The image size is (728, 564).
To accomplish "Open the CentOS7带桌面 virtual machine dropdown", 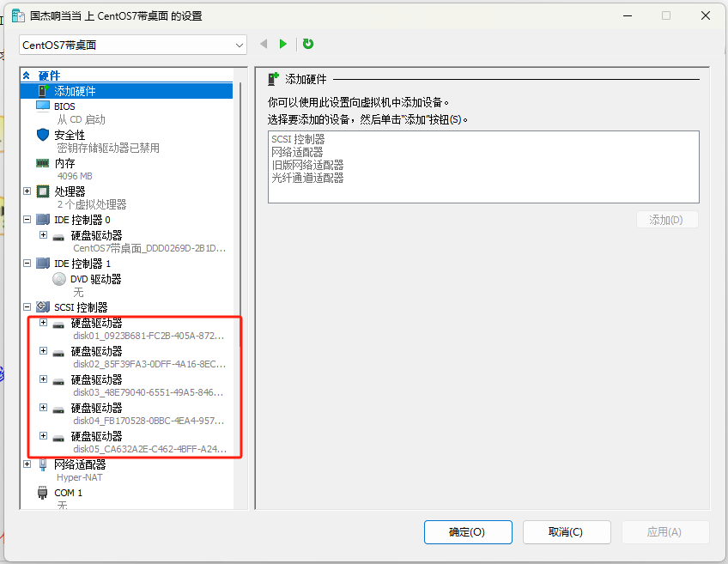I will [x=133, y=45].
